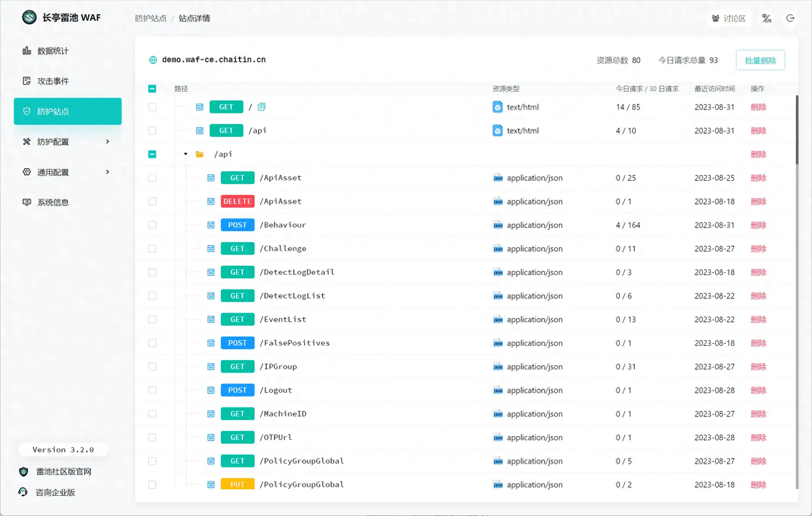Click the language switch icon top right

767,18
